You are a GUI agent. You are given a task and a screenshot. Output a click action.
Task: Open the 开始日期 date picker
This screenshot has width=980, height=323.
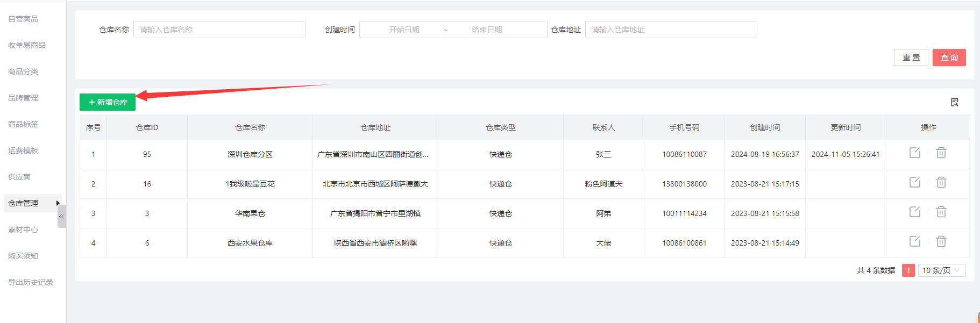pos(404,30)
